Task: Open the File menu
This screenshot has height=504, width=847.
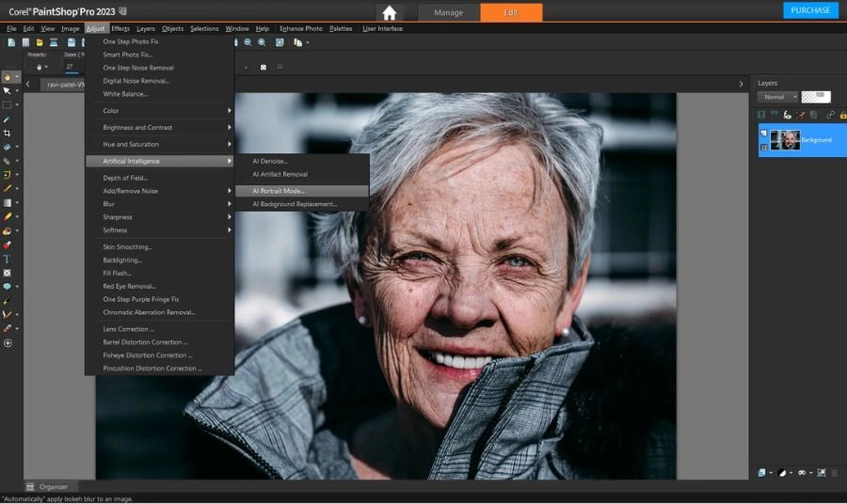Action: tap(11, 28)
